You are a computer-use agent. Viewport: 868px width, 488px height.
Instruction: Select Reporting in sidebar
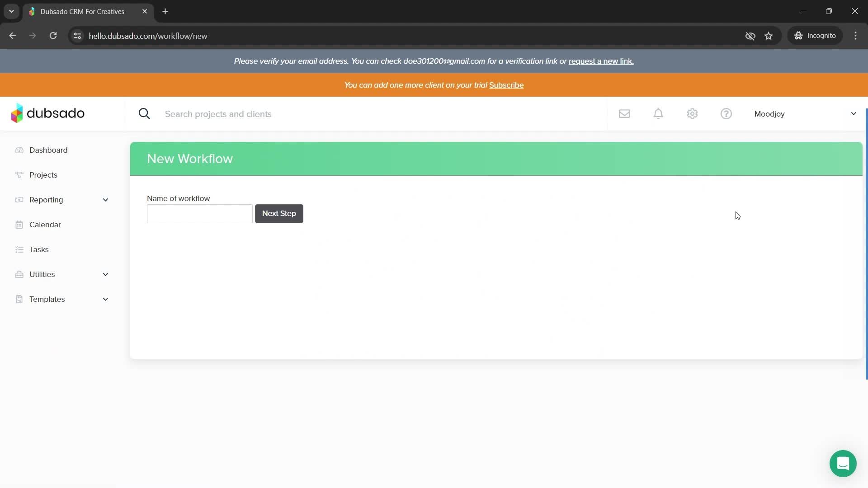[46, 200]
